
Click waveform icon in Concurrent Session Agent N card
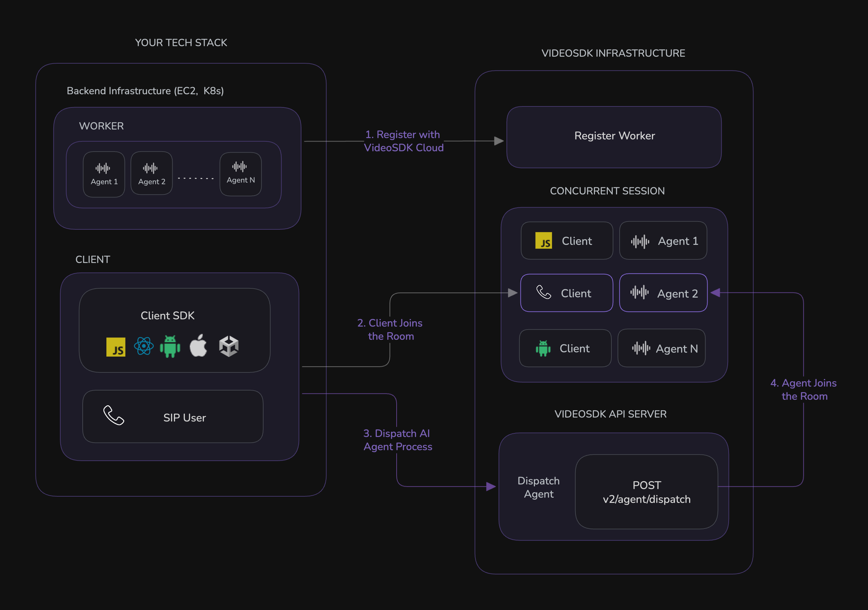(641, 348)
